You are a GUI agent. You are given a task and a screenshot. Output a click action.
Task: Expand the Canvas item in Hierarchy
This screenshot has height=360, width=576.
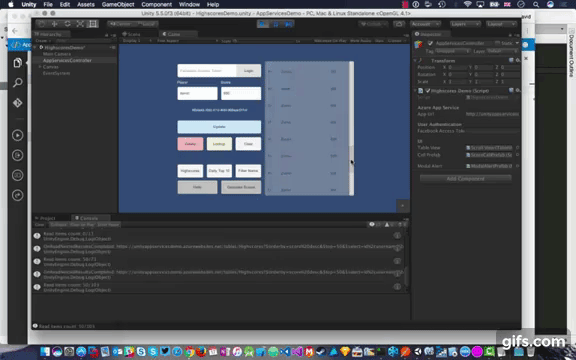tap(39, 67)
